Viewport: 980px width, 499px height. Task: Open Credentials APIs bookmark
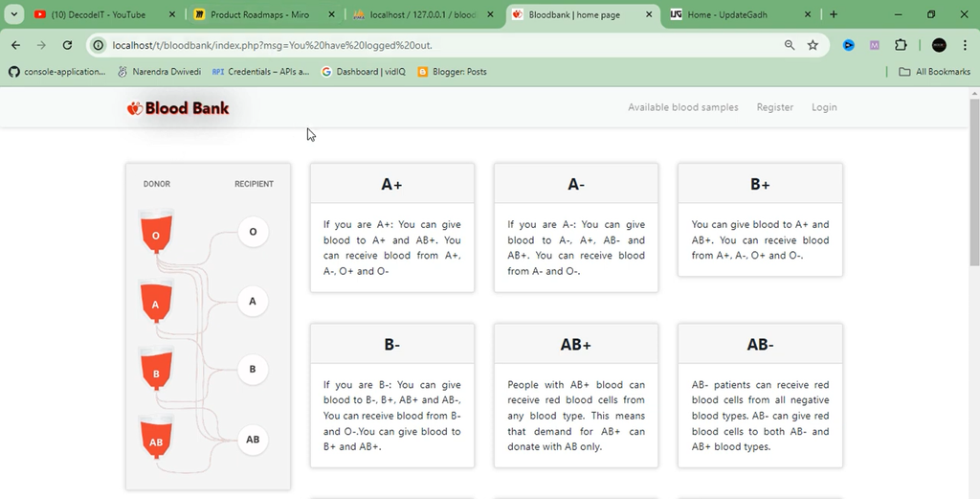click(x=260, y=72)
